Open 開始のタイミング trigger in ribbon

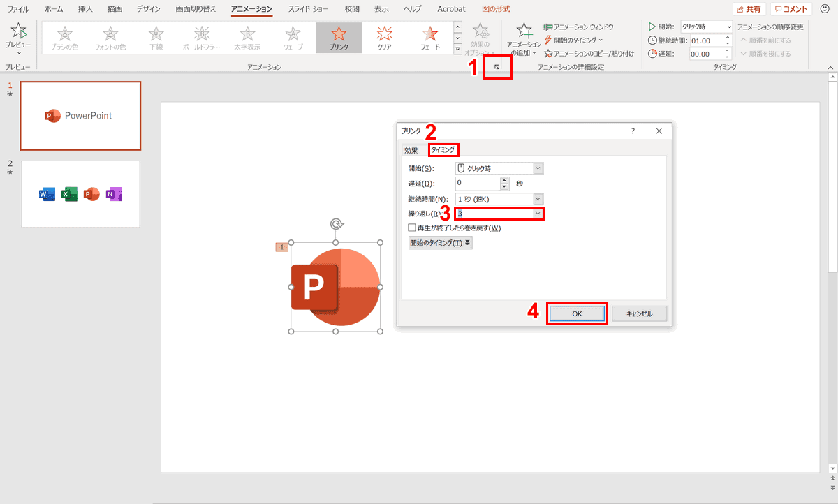pos(573,40)
